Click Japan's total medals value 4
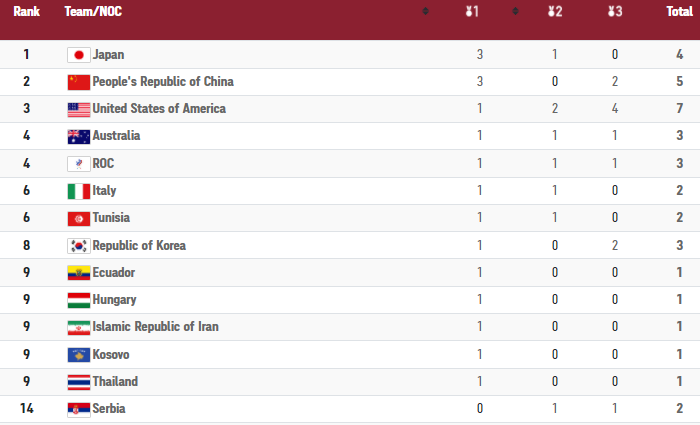The width and height of the screenshot is (700, 425). 679,54
